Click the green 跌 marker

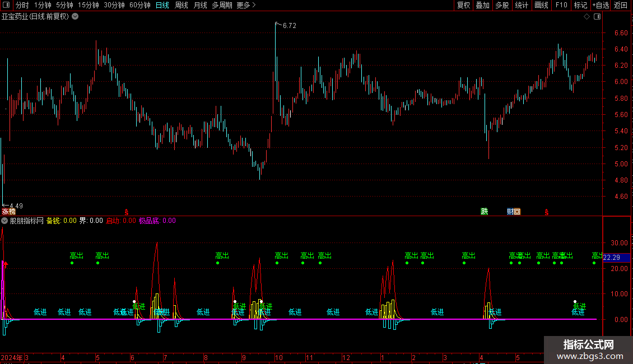(x=485, y=212)
